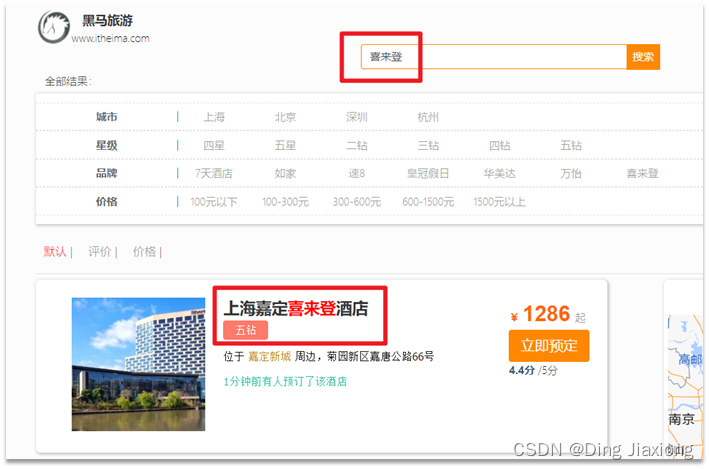
Task: Click 嘉定新城 area link
Action: 269,356
